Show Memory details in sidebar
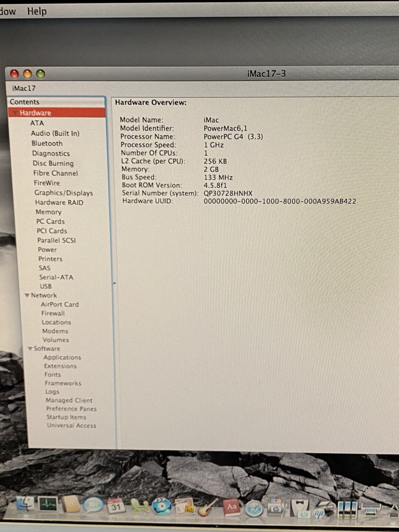The width and height of the screenshot is (399, 532). [49, 212]
